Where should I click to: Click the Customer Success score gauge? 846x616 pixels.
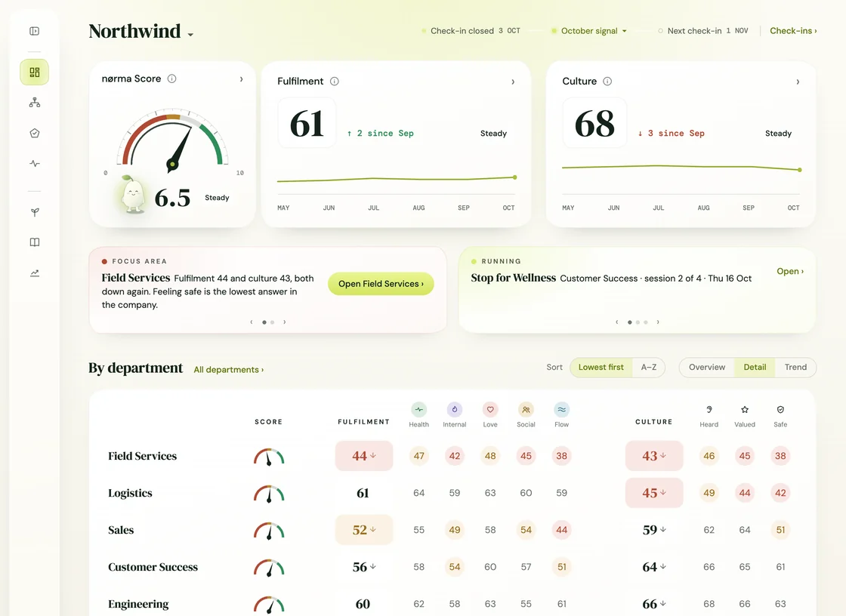[269, 568]
